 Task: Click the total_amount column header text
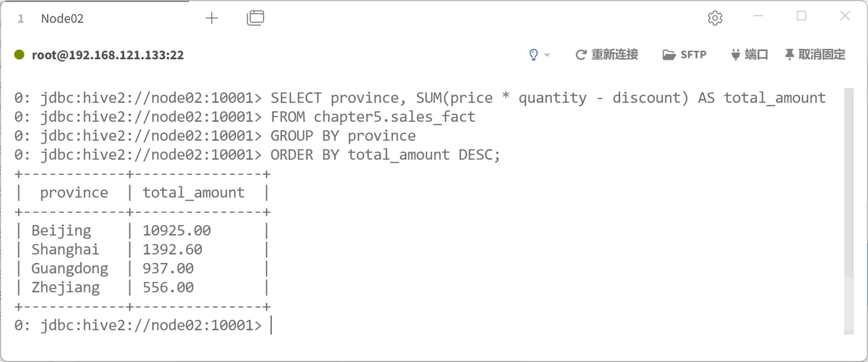(193, 193)
